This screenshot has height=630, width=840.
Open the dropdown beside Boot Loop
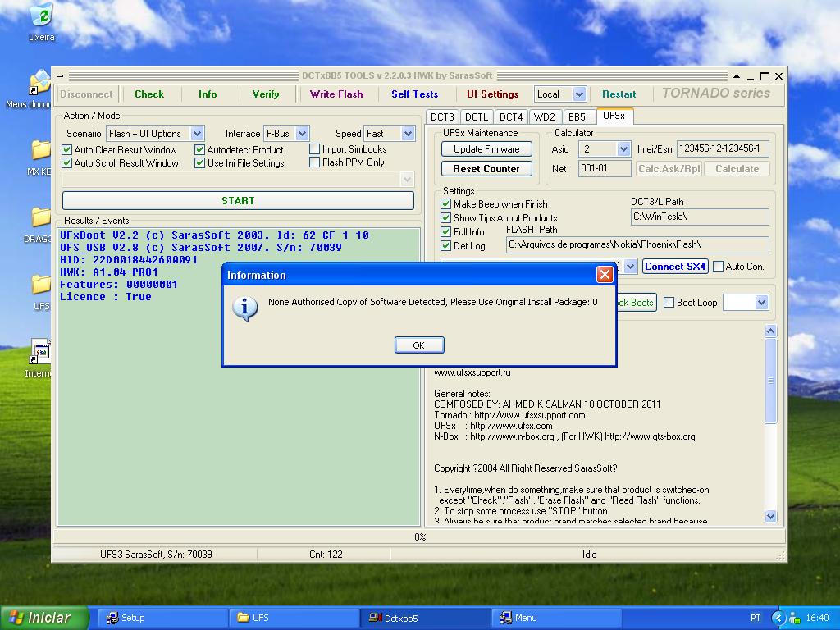tap(762, 303)
